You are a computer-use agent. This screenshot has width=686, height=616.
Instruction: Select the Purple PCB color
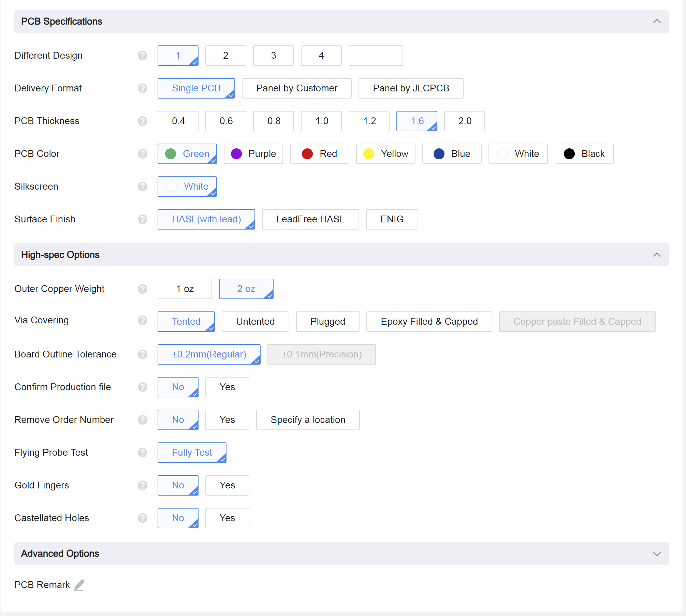tap(253, 154)
